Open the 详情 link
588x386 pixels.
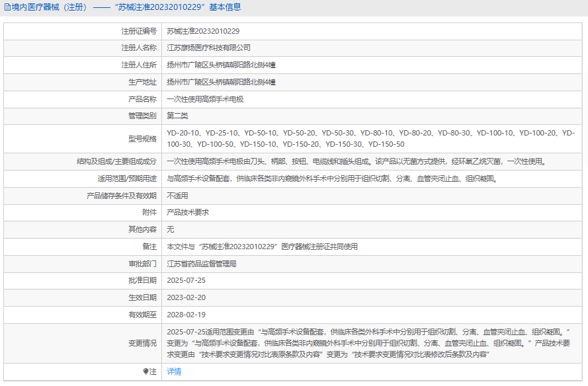[174, 371]
